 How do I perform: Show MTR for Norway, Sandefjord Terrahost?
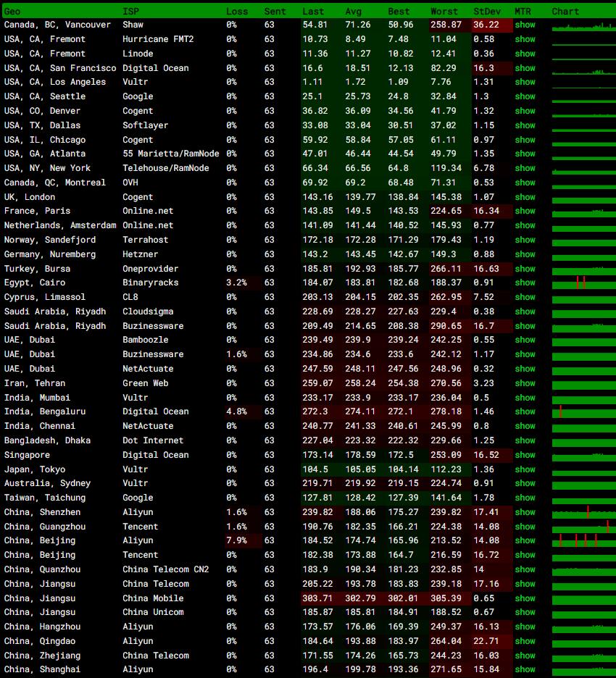[525, 240]
